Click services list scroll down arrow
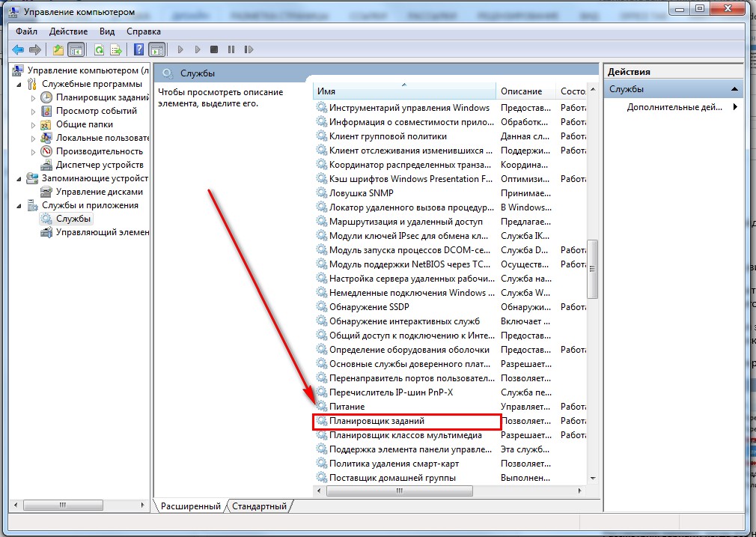The image size is (756, 537). coord(593,479)
